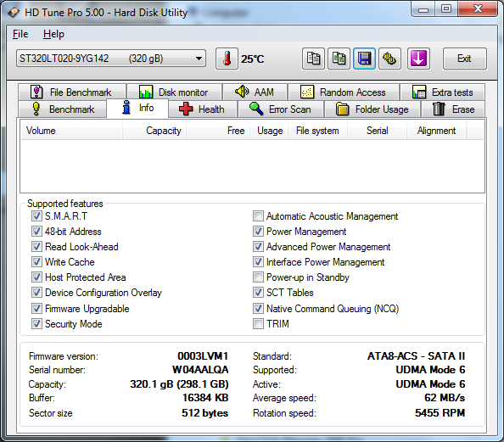Click the serial number W04AALQA
This screenshot has height=442, width=504.
point(200,370)
